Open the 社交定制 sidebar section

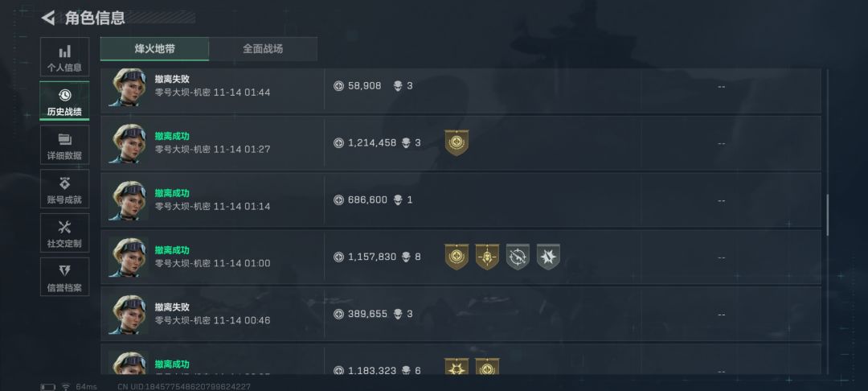pyautogui.click(x=64, y=234)
